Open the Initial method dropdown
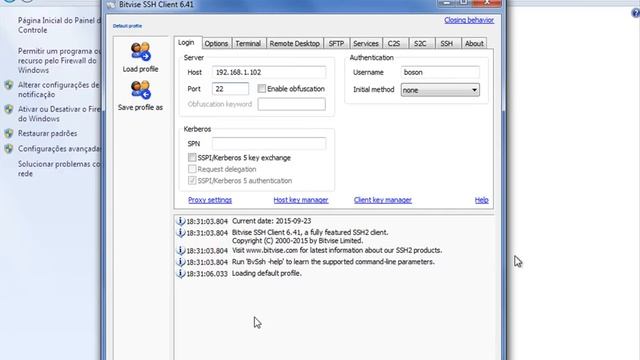The height and width of the screenshot is (360, 640). click(440, 90)
